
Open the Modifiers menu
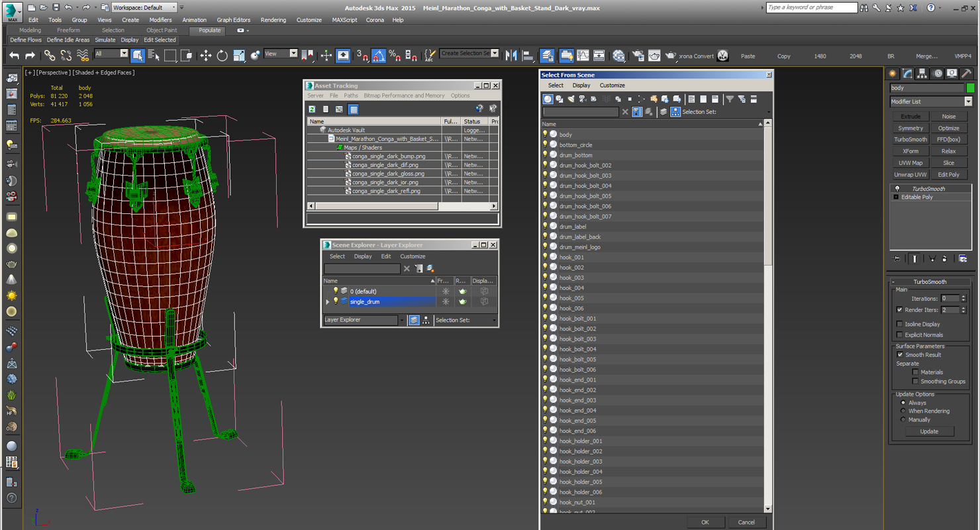160,20
